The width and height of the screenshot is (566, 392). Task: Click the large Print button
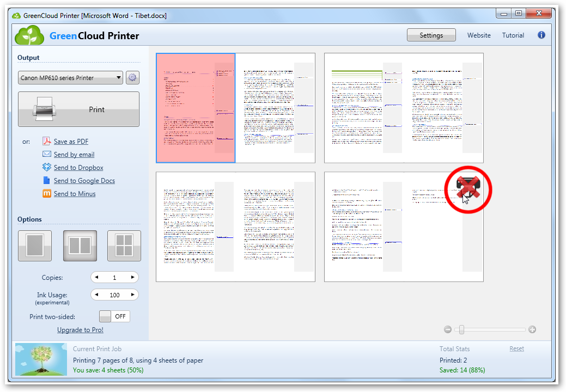(78, 109)
